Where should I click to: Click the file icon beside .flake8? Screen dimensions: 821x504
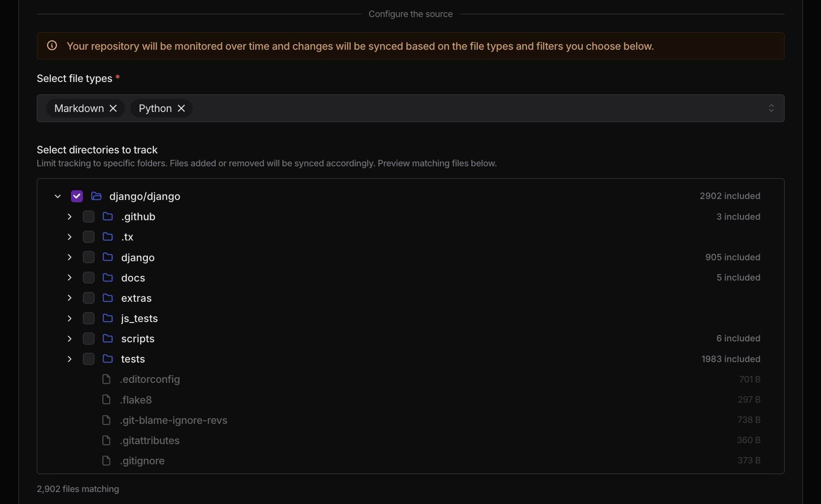click(106, 399)
